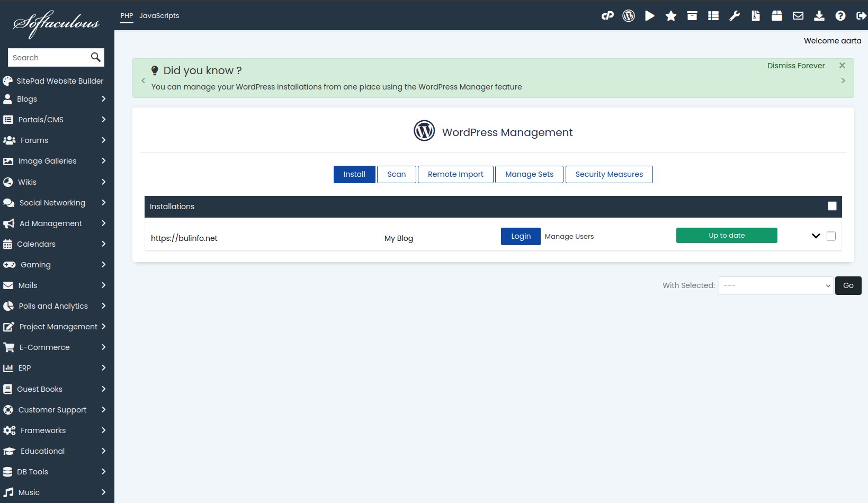Click the Up to date status button
This screenshot has height=503, width=868.
tap(727, 236)
